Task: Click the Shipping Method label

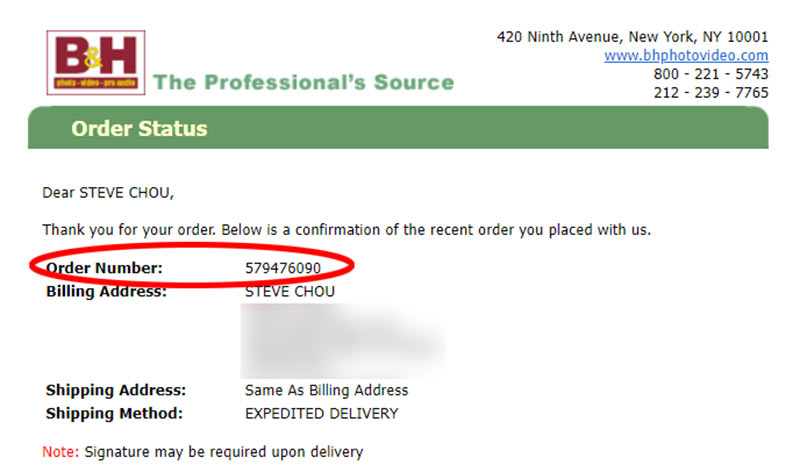Action: (x=112, y=413)
